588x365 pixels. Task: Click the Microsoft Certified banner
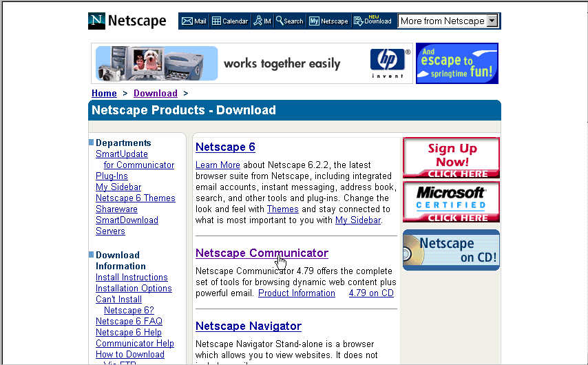(x=451, y=202)
